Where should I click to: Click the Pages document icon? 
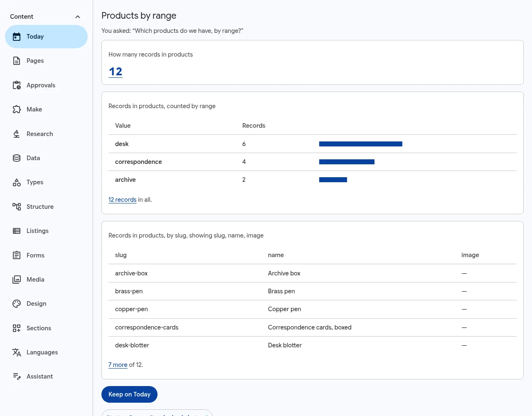pyautogui.click(x=17, y=61)
